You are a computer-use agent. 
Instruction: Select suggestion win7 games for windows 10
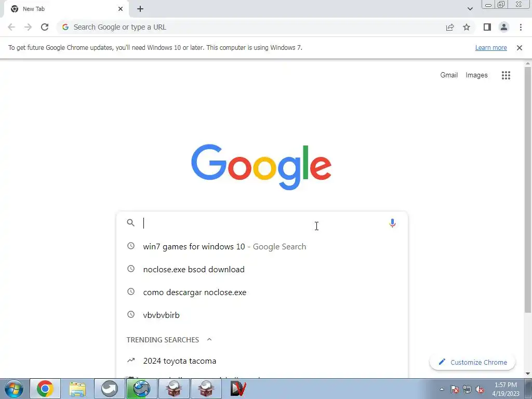(262, 246)
